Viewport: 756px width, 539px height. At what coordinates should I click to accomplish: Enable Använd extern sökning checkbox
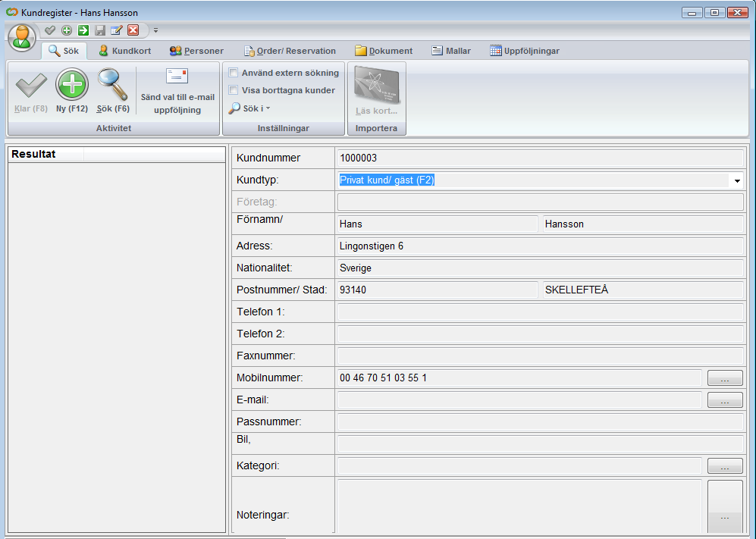(234, 73)
